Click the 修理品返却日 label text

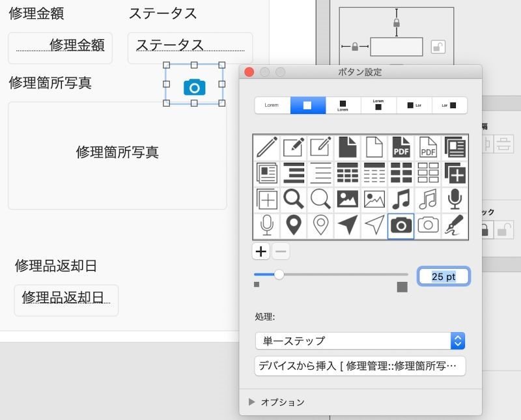pos(56,266)
